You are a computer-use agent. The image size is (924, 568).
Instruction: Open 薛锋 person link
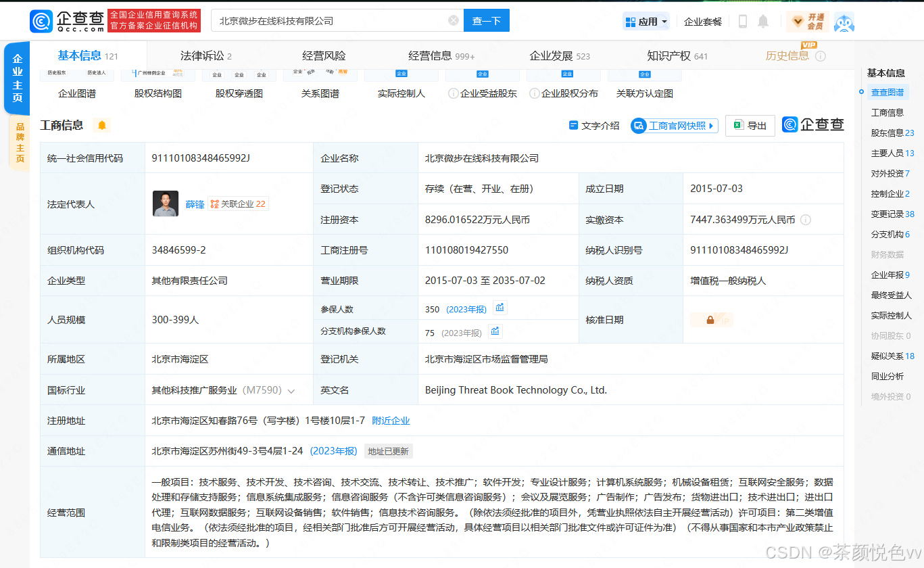pyautogui.click(x=195, y=204)
